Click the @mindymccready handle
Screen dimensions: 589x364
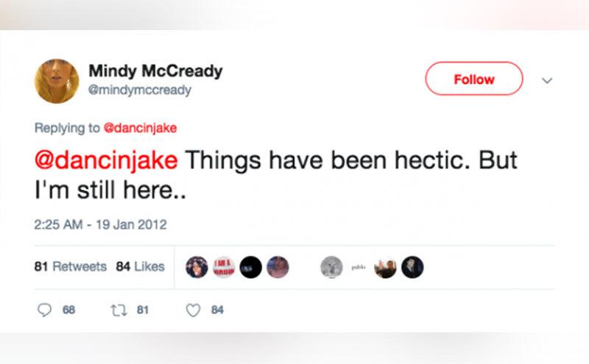140,90
